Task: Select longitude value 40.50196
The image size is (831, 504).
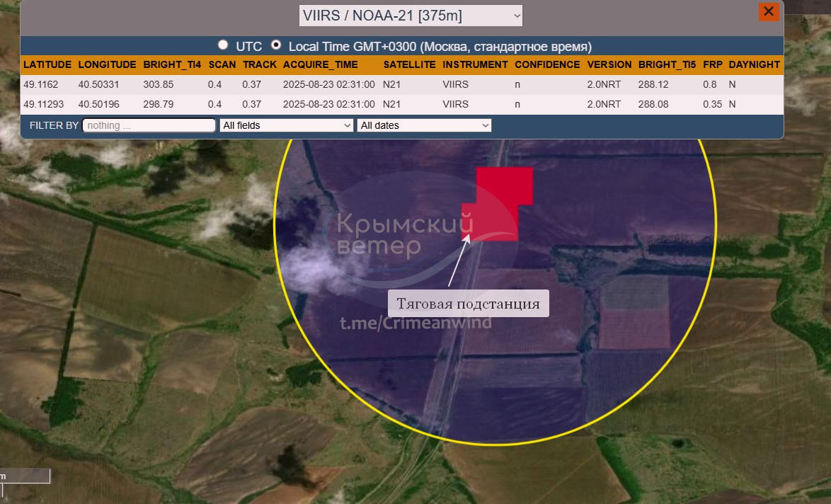Action: pos(98,104)
